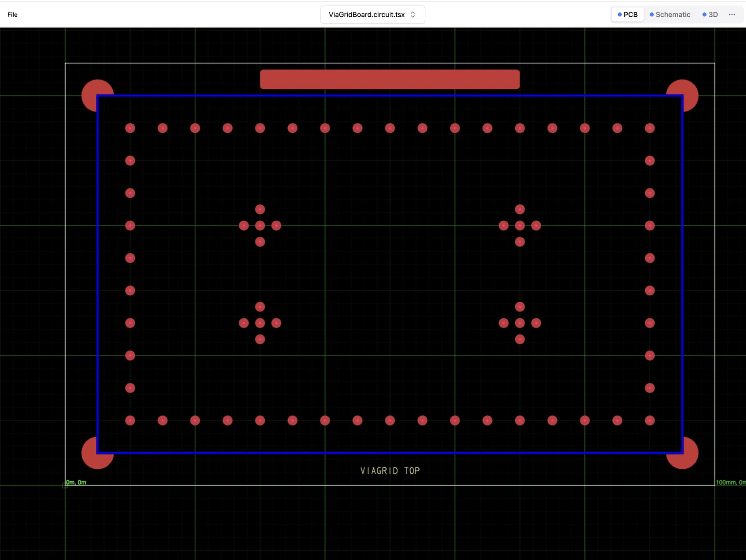This screenshot has height=560, width=746.
Task: Open the File menu
Action: 12,15
